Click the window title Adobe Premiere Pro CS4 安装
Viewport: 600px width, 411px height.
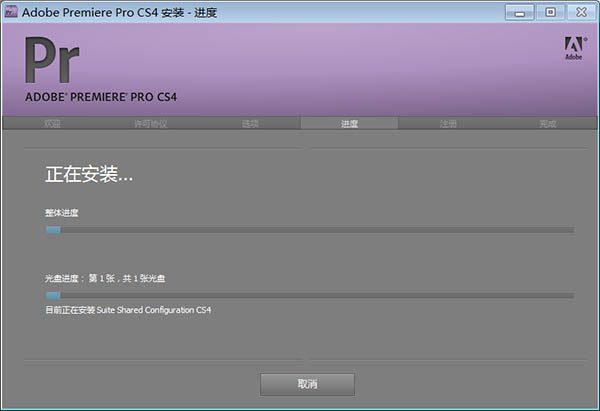[119, 12]
